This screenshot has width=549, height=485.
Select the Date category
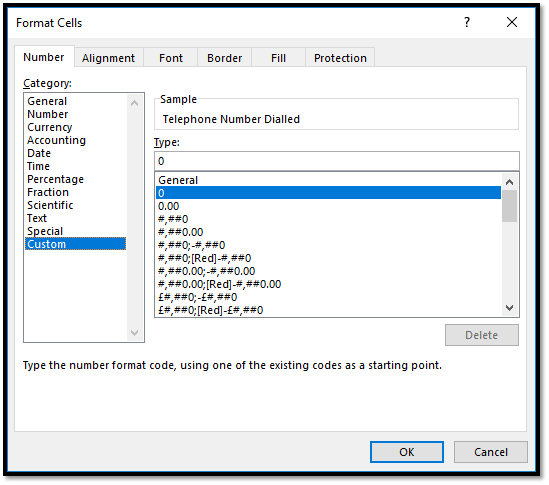point(75,153)
